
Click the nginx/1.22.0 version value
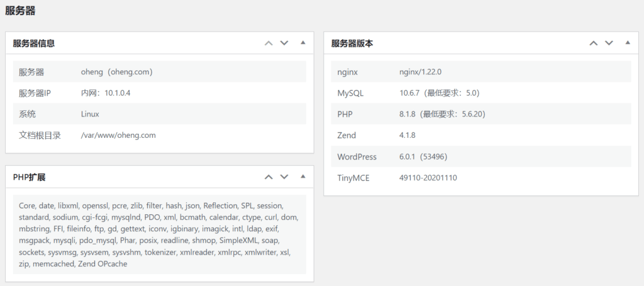(425, 72)
